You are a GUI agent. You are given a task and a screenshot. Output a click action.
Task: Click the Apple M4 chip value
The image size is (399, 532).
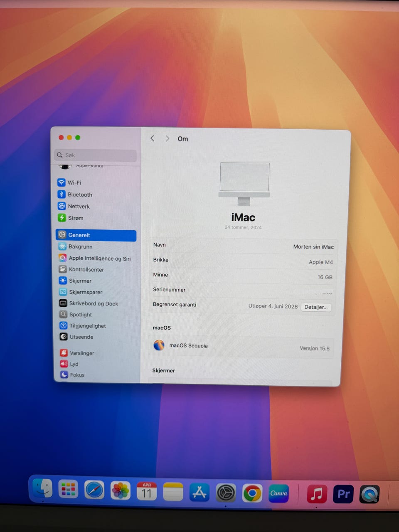click(x=321, y=262)
